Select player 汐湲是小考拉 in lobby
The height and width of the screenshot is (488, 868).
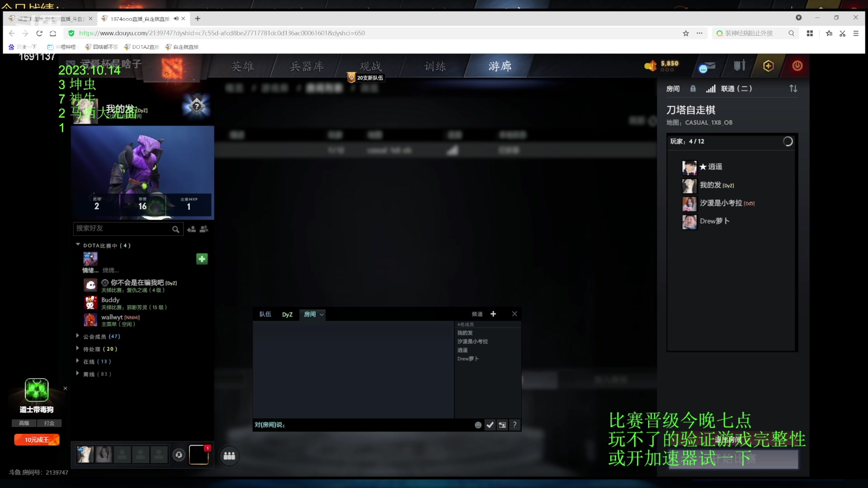[x=719, y=203]
